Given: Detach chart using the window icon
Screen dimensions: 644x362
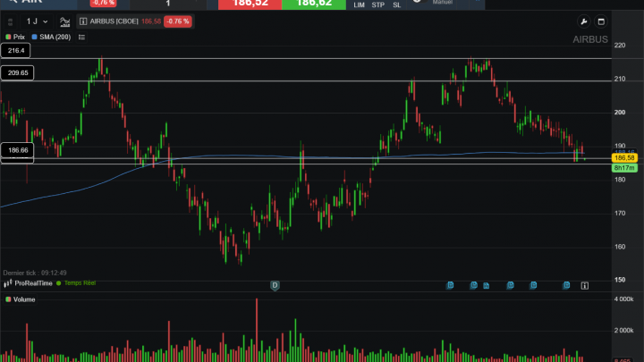Looking at the screenshot, I should pyautogui.click(x=601, y=21).
